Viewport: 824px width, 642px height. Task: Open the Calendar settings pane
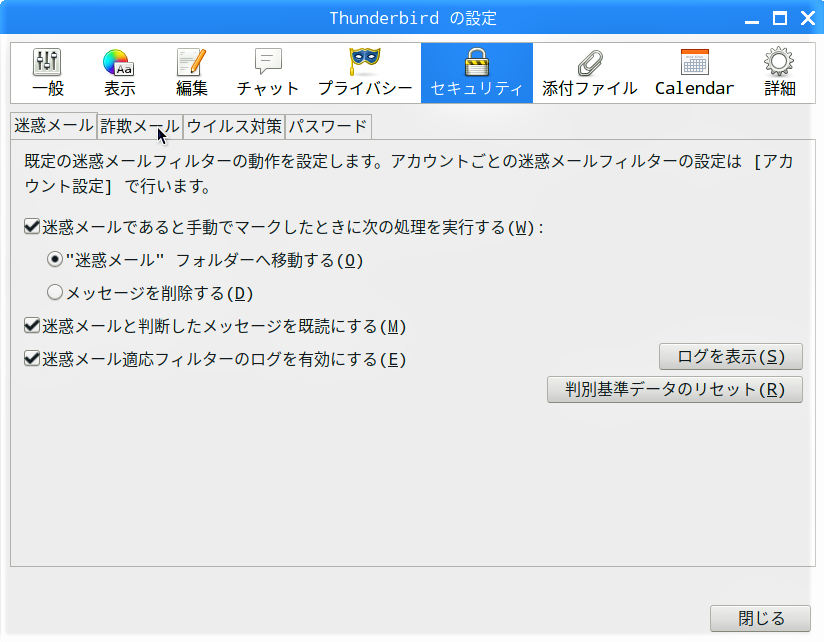[x=694, y=73]
